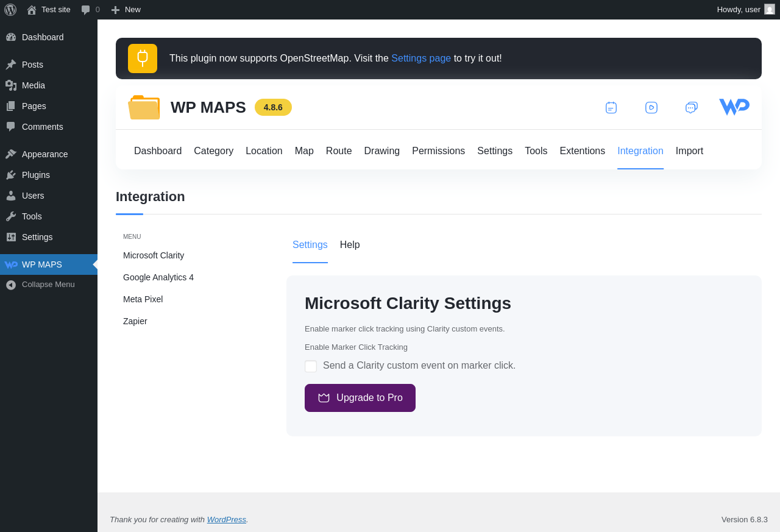Click the yellow folder WP MAPS logo
The image size is (780, 532).
pyautogui.click(x=144, y=107)
